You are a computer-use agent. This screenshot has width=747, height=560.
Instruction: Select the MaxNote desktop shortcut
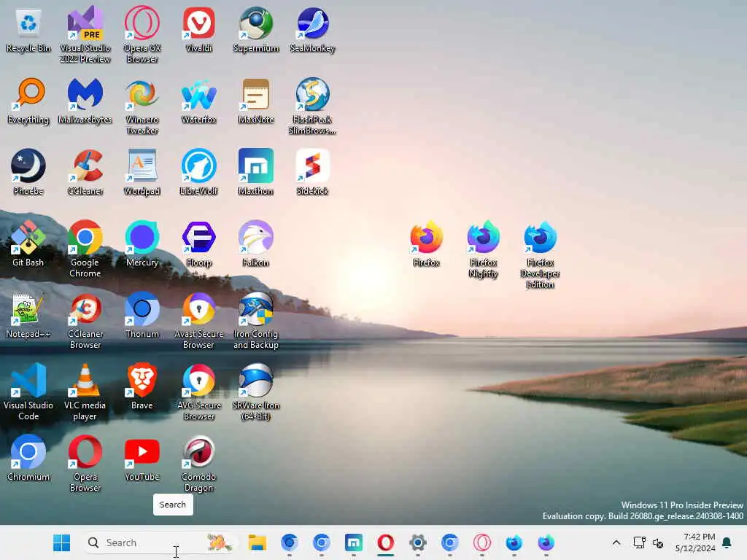tap(256, 101)
